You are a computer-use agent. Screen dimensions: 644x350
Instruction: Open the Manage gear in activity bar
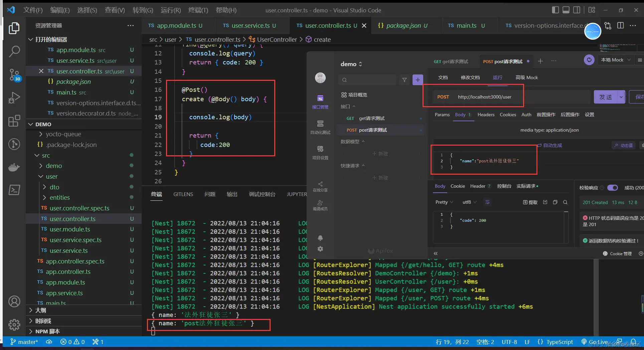point(14,324)
